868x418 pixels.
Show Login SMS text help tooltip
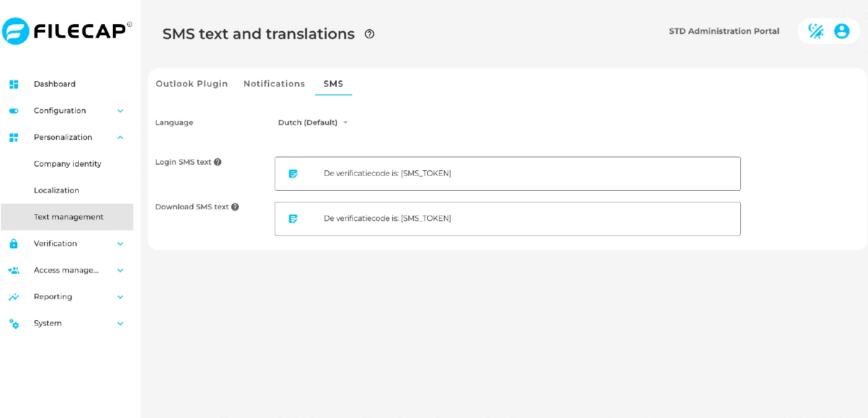218,162
